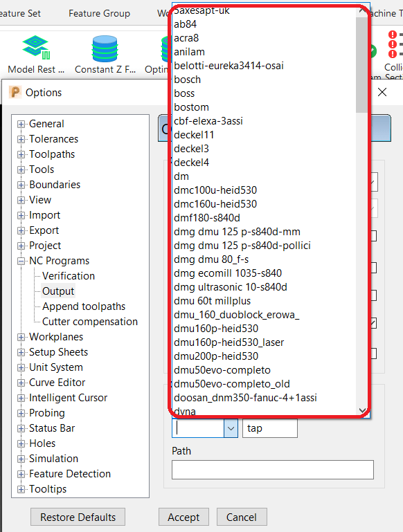Expand the Setup Sheets tree node
The image size is (403, 532).
tap(21, 352)
